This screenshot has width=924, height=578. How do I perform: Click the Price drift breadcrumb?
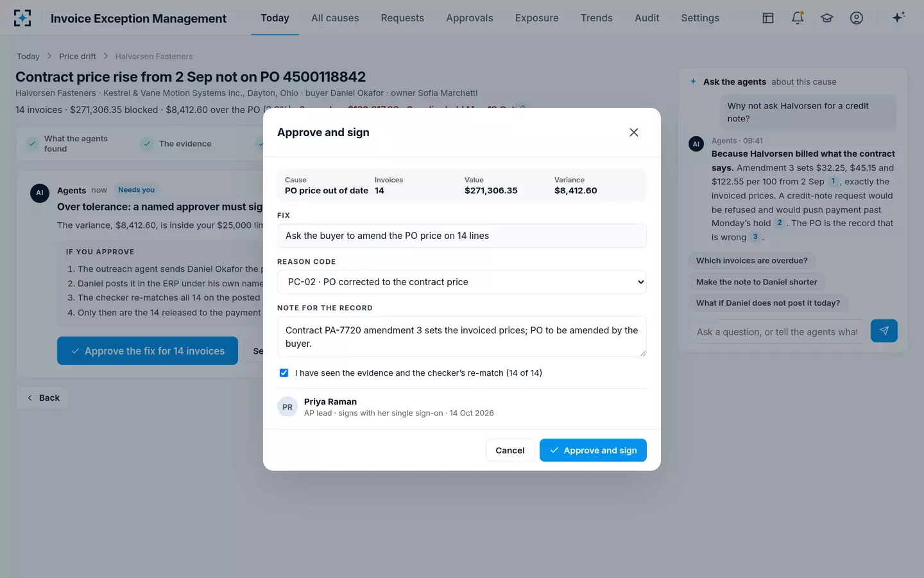tap(78, 57)
